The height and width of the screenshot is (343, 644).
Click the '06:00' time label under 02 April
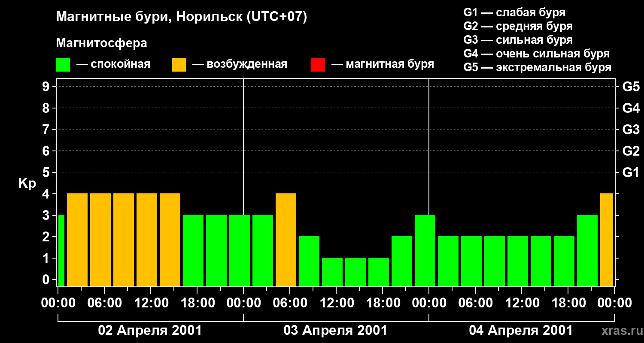click(x=104, y=303)
